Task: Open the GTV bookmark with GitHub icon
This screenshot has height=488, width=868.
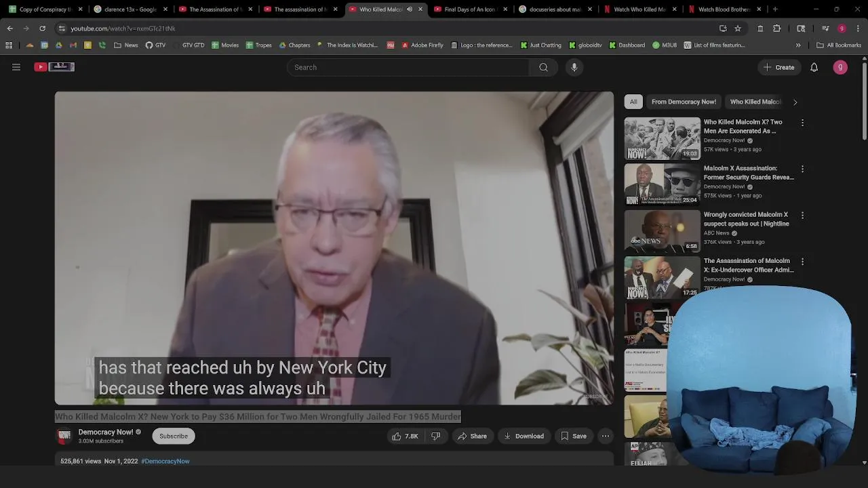Action: [155, 45]
